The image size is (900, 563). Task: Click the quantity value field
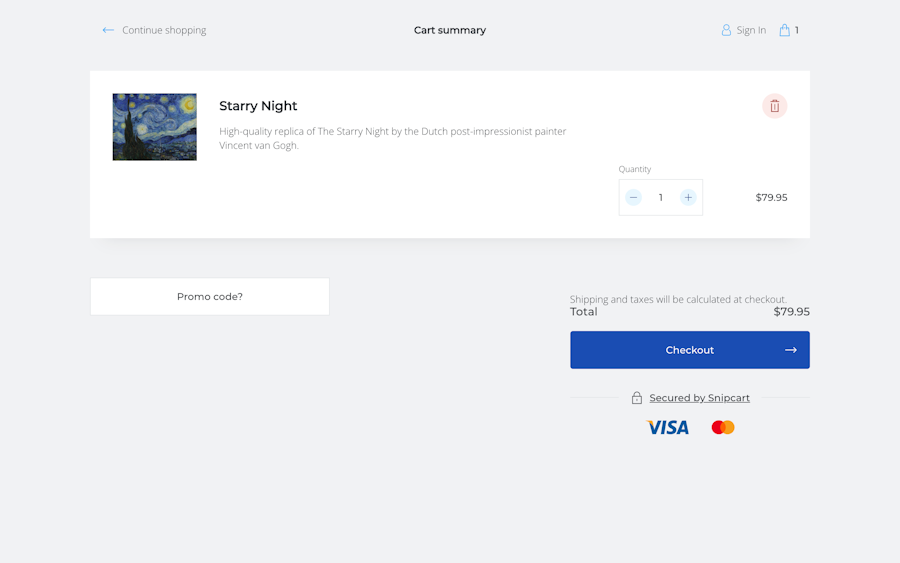pos(660,197)
